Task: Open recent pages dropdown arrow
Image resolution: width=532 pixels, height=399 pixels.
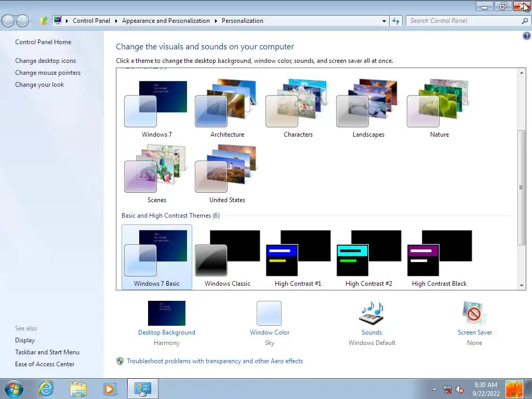Action: (33, 21)
